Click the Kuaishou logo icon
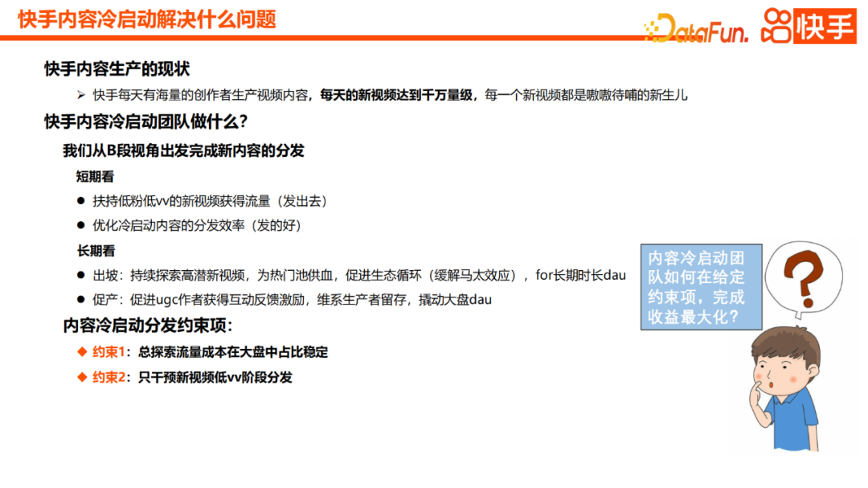 click(x=776, y=25)
